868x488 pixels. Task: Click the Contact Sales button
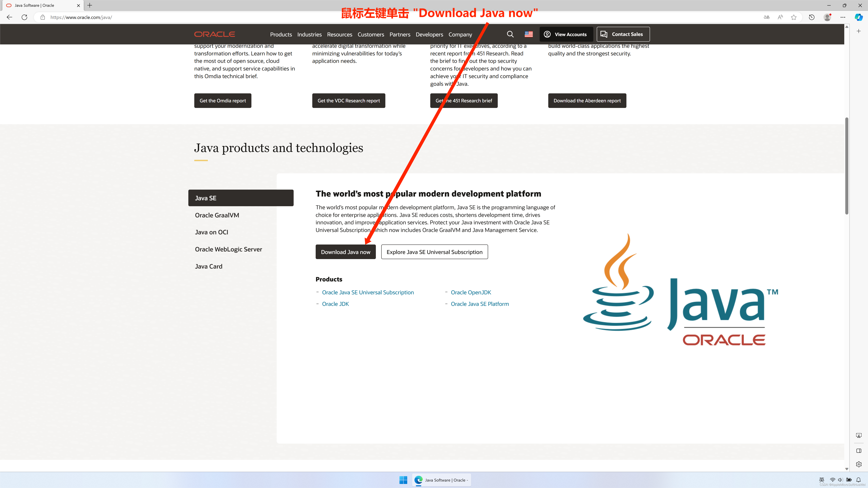(623, 34)
